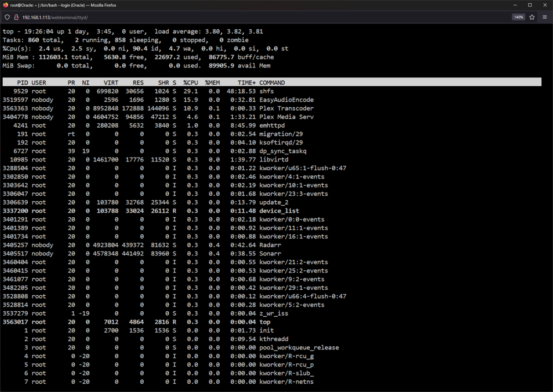Click the USER column header
Viewport: 553px width, 392px height.
tap(39, 83)
